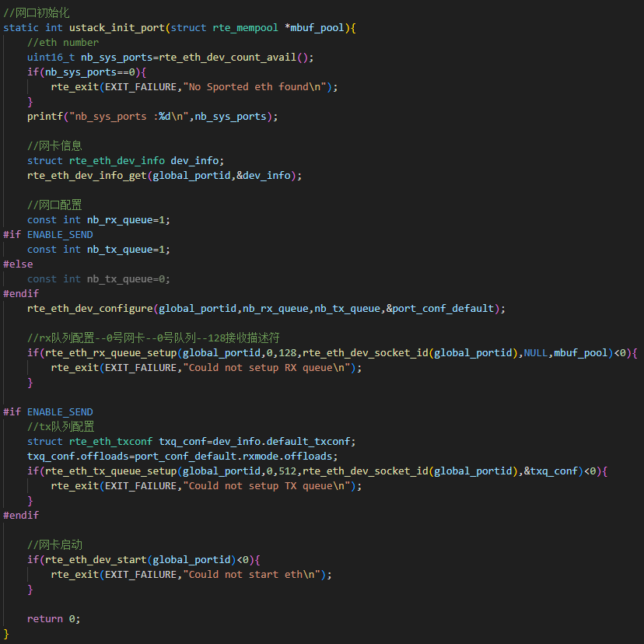Click the comment "//网卡信息"
The width and height of the screenshot is (644, 644).
pos(54,145)
